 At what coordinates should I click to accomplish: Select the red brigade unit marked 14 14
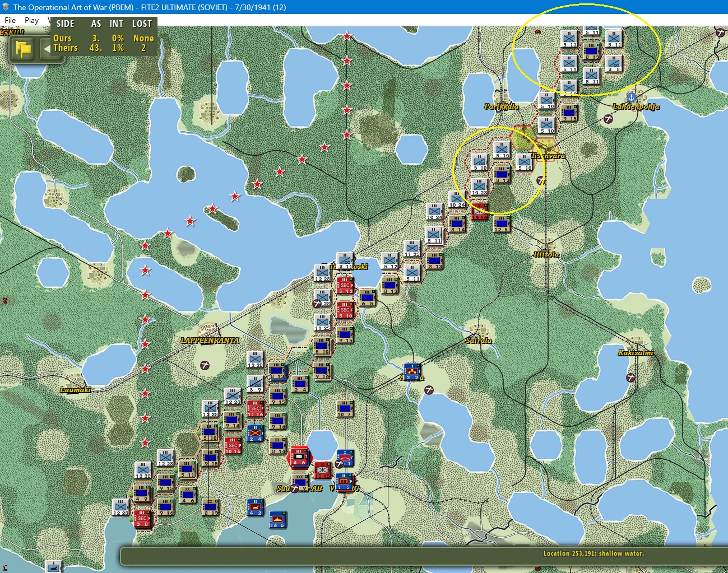[x=480, y=212]
